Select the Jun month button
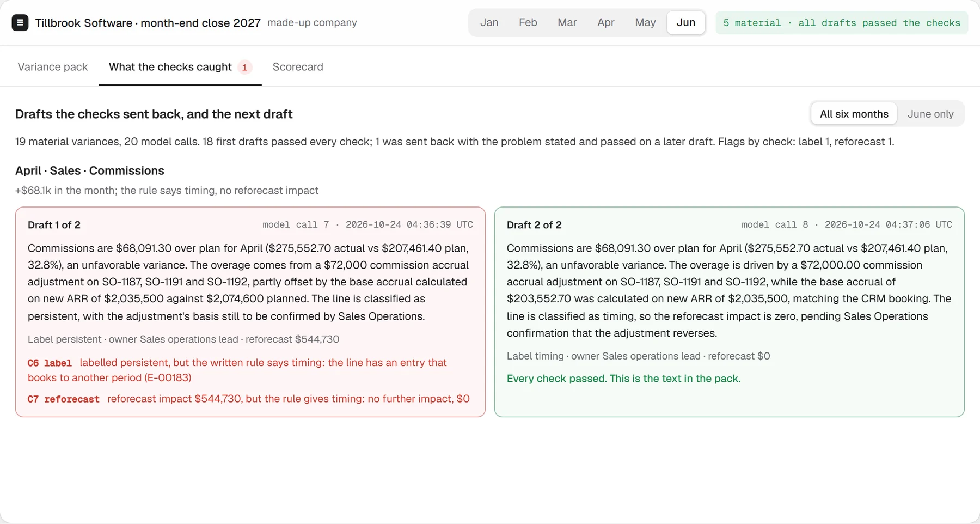The image size is (980, 524). [686, 23]
